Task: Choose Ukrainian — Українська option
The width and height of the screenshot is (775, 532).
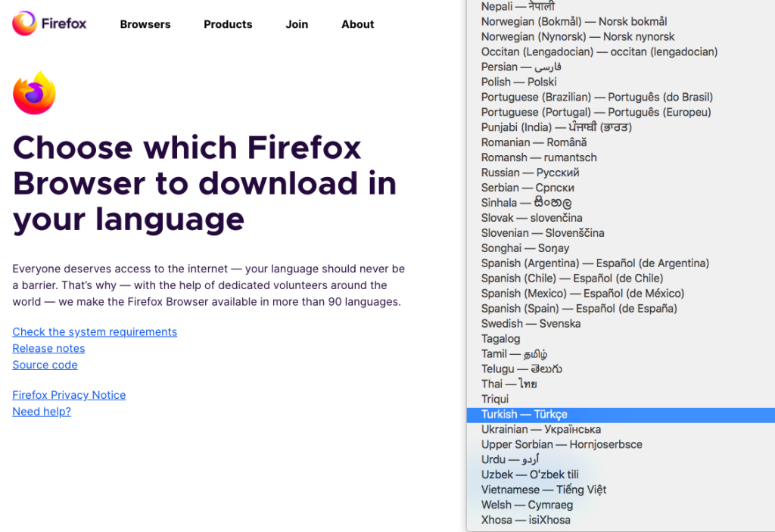Action: 540,430
